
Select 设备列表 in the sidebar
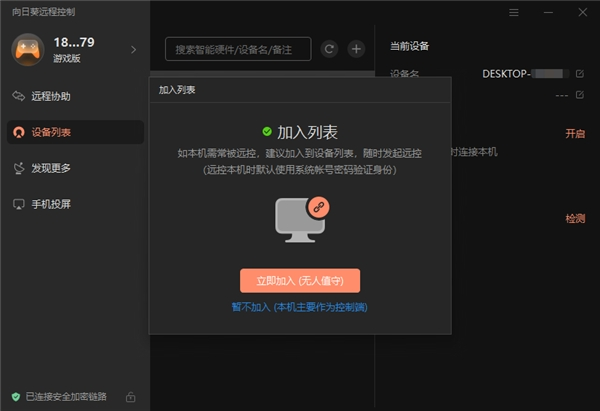[50, 132]
